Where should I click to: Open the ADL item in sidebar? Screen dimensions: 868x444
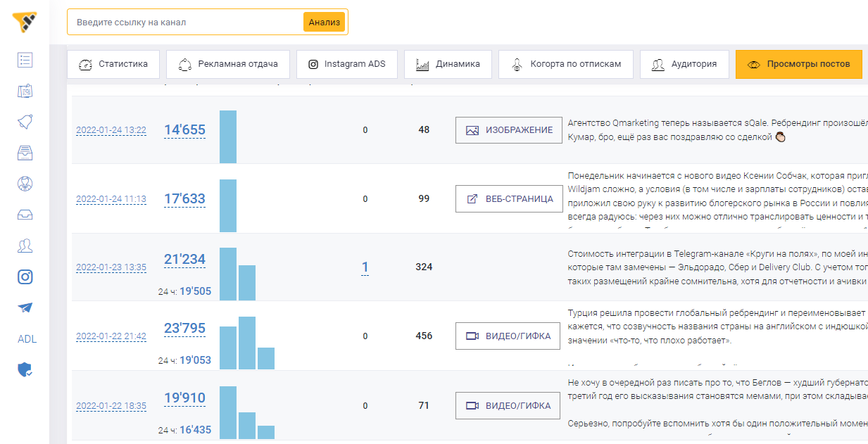click(x=27, y=339)
